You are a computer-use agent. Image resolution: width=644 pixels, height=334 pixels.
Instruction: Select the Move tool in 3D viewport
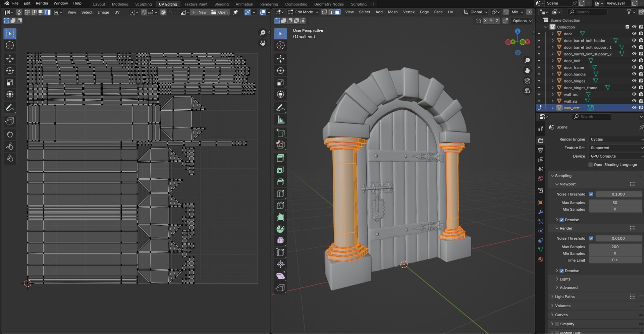pos(281,59)
